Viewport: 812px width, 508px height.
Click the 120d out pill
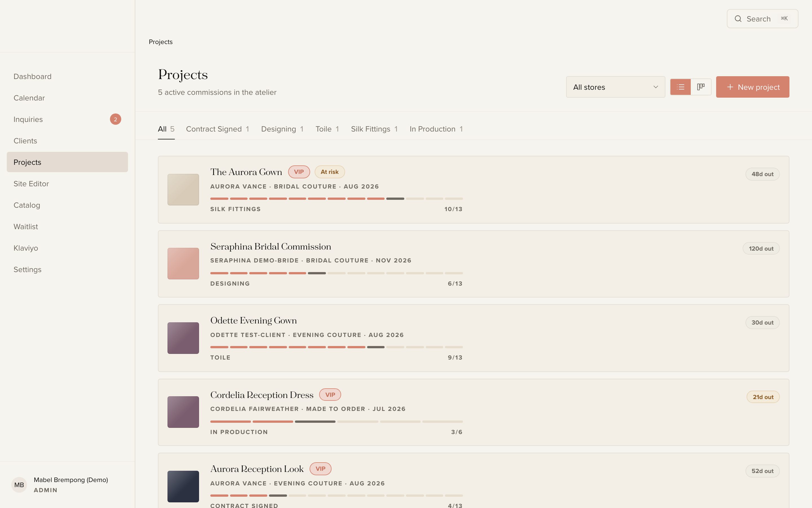click(x=761, y=249)
